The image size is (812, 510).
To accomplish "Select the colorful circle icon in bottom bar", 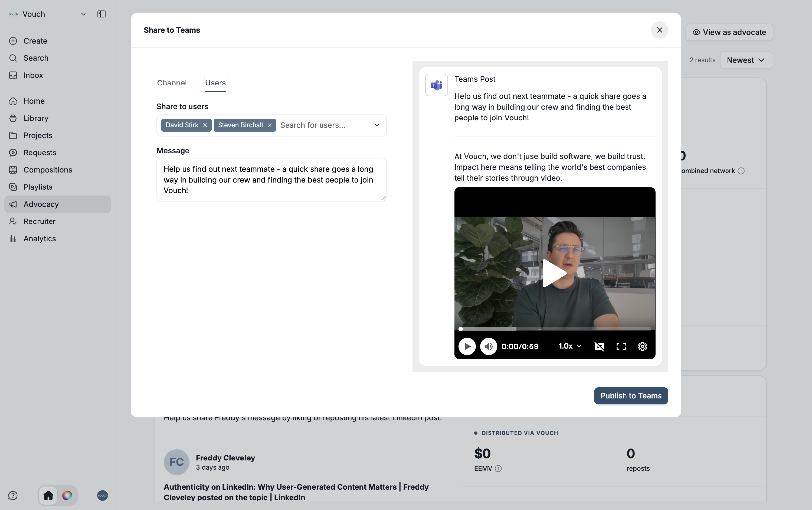I will (x=67, y=495).
